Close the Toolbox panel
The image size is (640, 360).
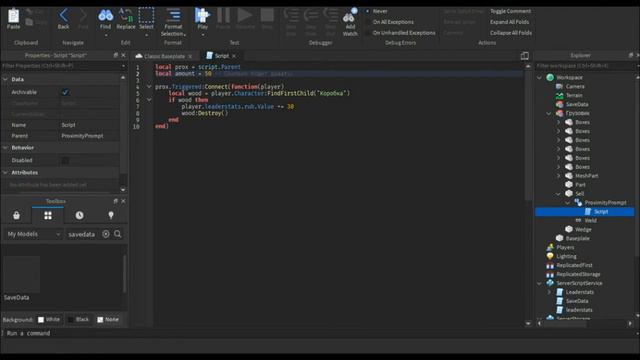click(123, 201)
